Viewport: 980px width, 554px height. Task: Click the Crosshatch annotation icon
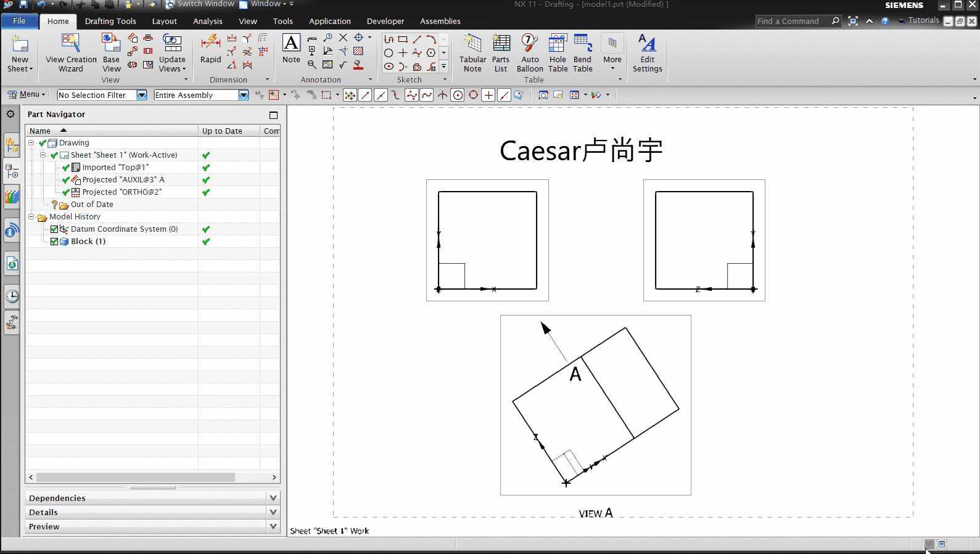click(358, 51)
